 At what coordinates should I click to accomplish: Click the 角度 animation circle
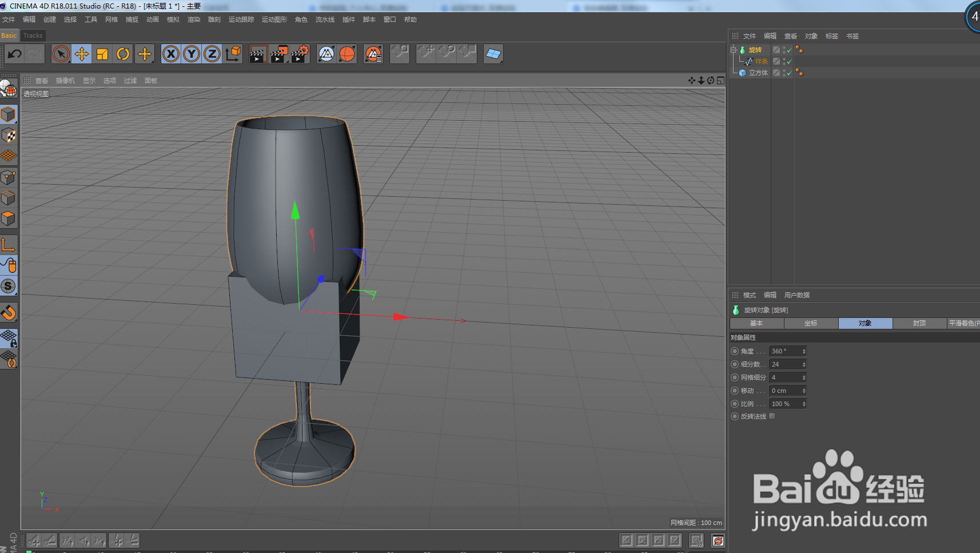click(735, 351)
